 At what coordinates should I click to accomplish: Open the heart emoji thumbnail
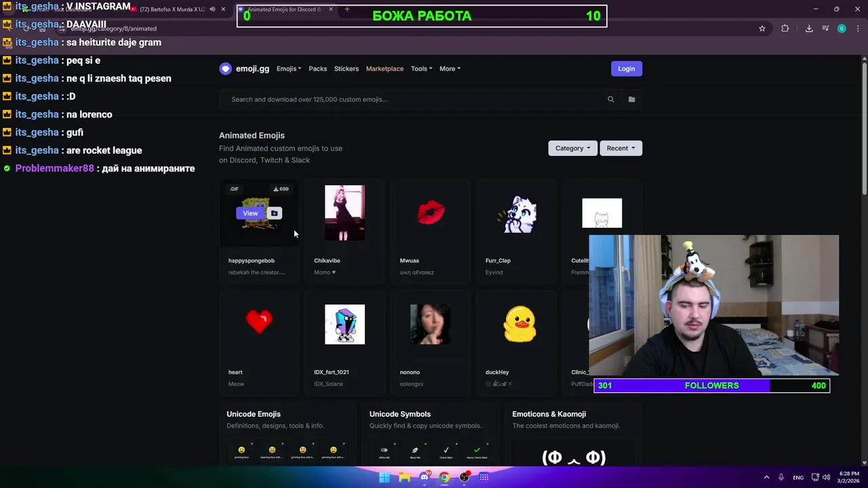tap(259, 321)
